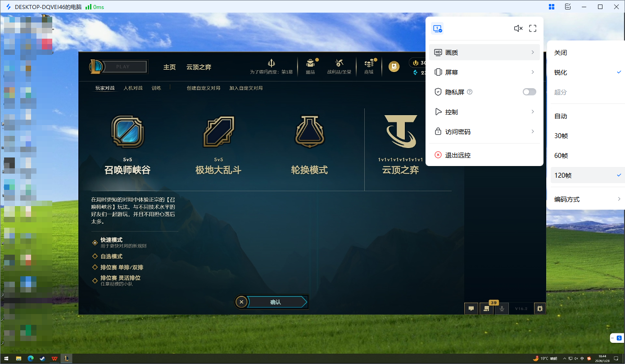This screenshot has width=625, height=364.
Task: Open the 藏品 collection icon in the client header
Action: tap(310, 65)
